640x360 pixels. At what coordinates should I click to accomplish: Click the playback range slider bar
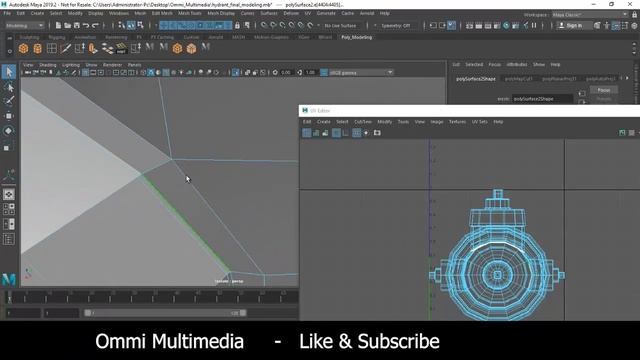[x=165, y=313]
